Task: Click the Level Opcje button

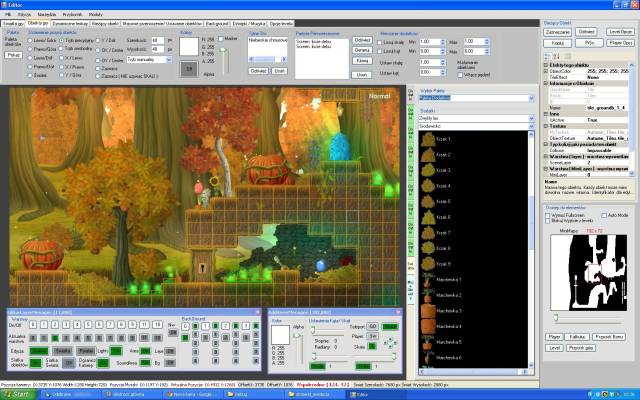Action: (x=620, y=32)
